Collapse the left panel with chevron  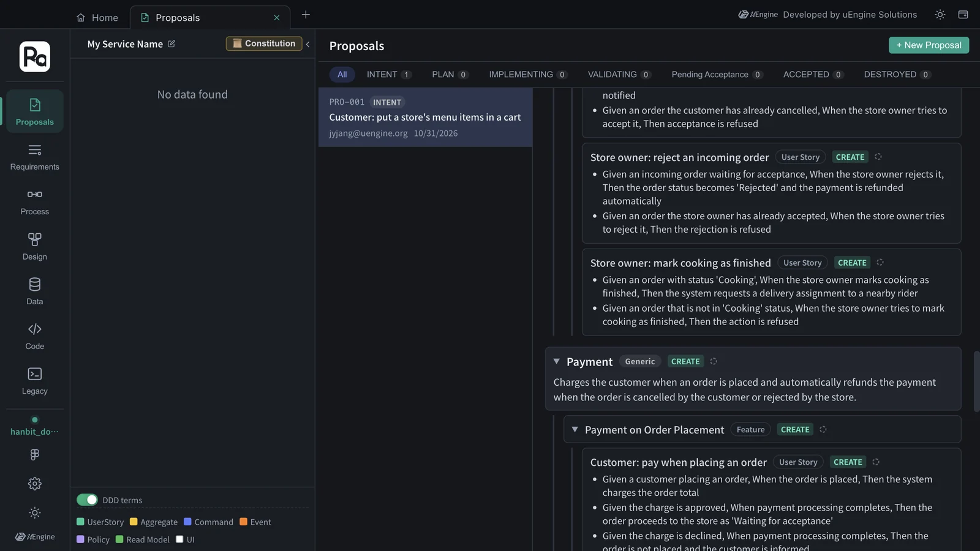(x=307, y=44)
